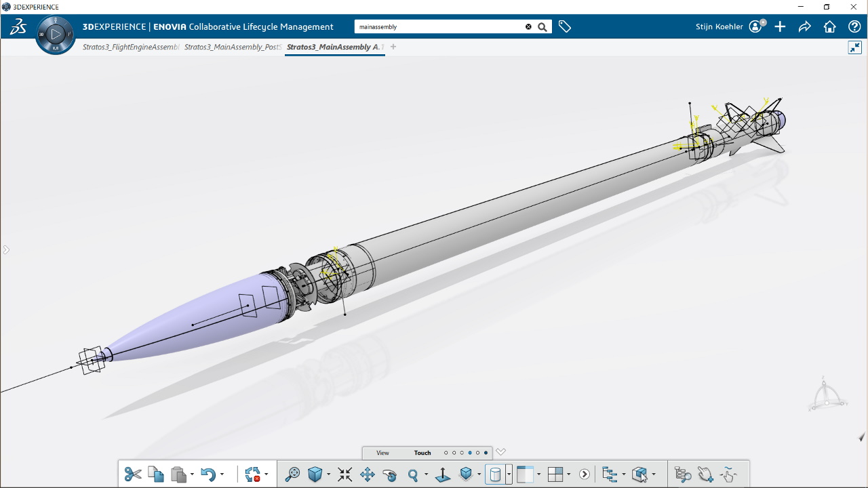868x488 pixels.
Task: Collapse the action bar with chevron
Action: tap(500, 452)
